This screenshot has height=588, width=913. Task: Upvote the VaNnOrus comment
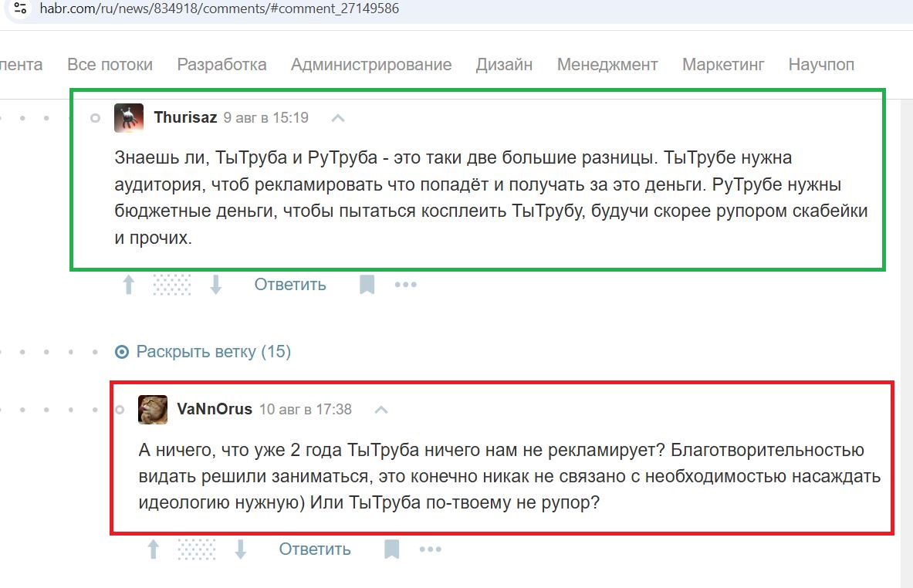tap(153, 549)
